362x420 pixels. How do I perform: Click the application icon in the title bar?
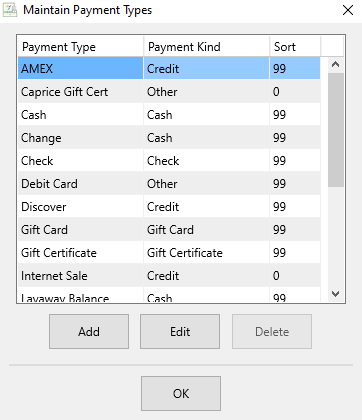(x=10, y=10)
